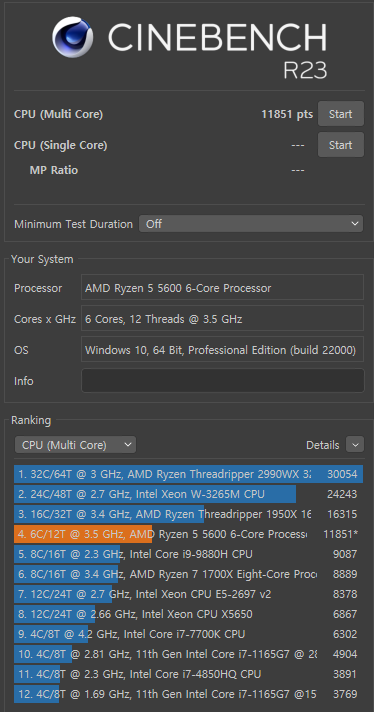Click the Details label in Ranking
The height and width of the screenshot is (712, 374).
(x=323, y=445)
